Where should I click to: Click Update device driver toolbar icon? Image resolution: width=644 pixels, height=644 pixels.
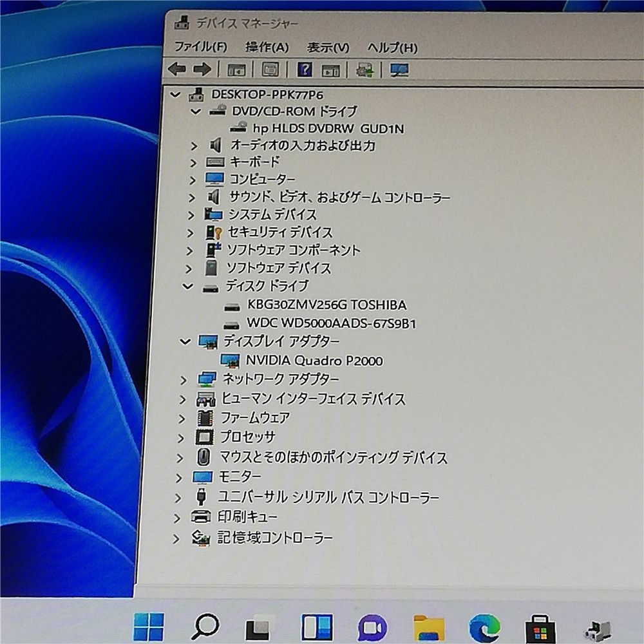tap(365, 70)
